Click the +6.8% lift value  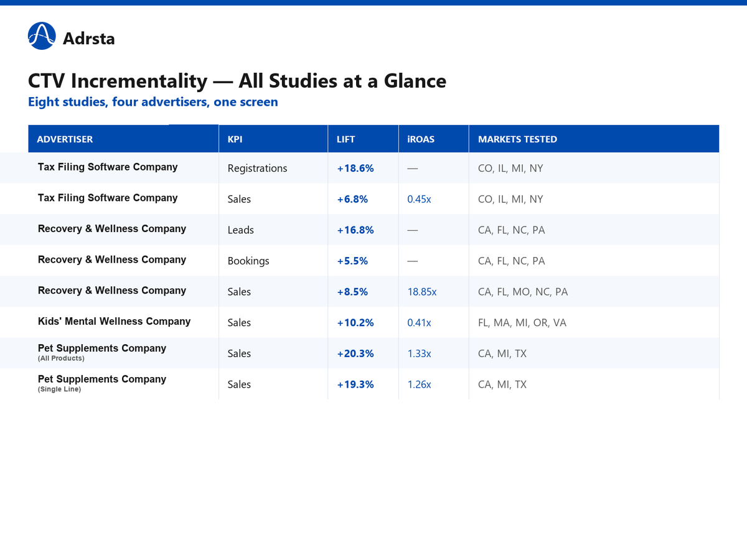(352, 199)
